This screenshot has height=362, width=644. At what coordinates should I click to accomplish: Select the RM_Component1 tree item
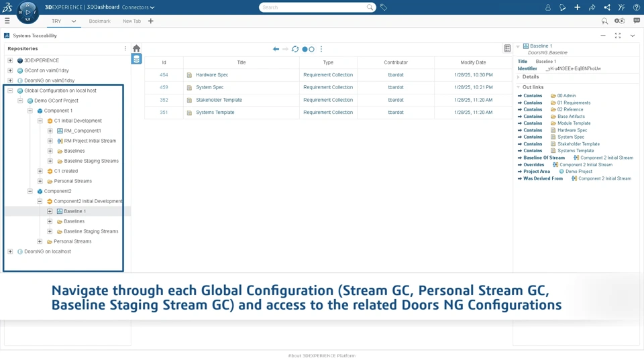coord(82,131)
